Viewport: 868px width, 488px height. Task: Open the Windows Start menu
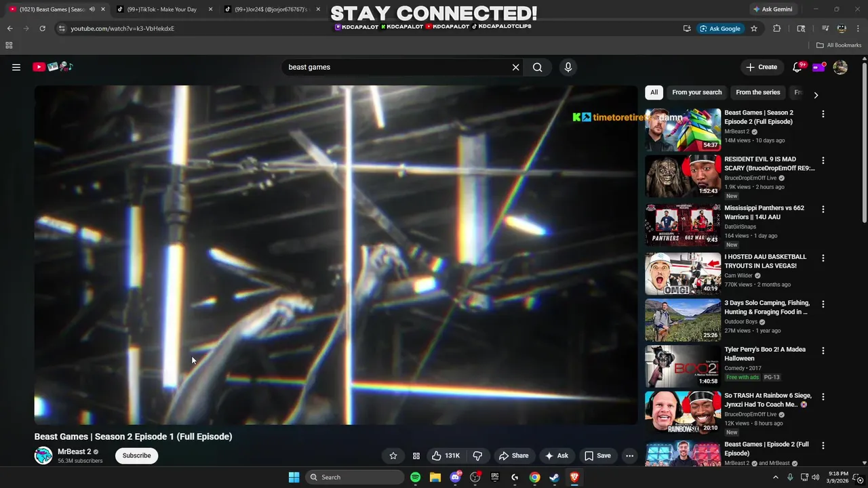click(294, 477)
